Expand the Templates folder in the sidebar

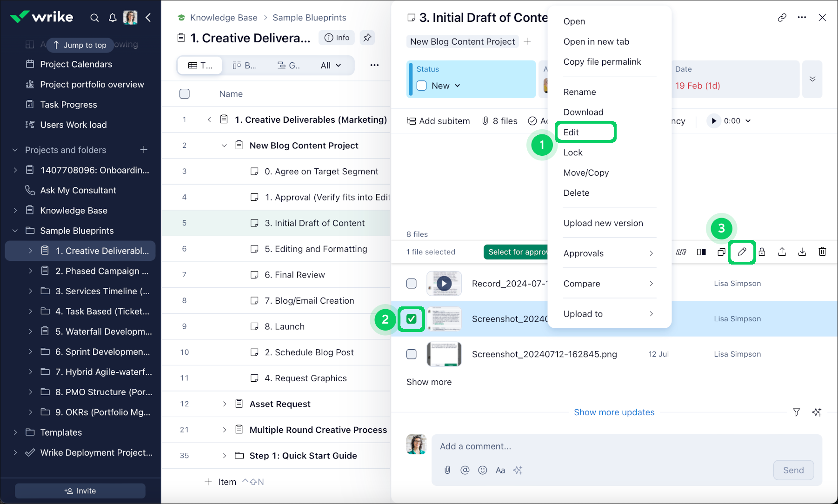pos(15,432)
